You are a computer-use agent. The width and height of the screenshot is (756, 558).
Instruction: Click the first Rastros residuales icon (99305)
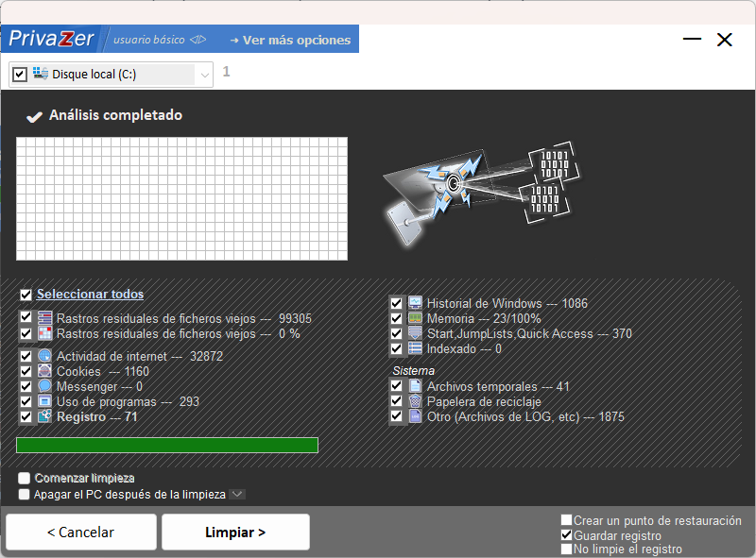(x=44, y=318)
